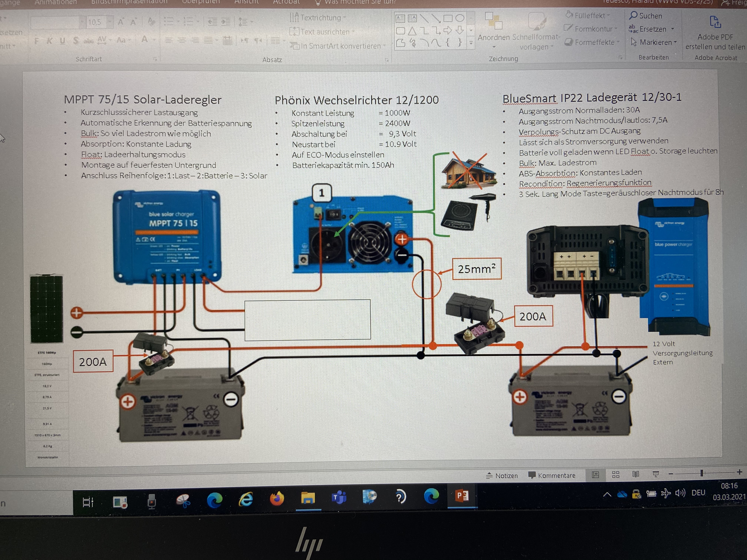Open the Überprüfen tab
This screenshot has height=560, width=747.
(201, 2)
